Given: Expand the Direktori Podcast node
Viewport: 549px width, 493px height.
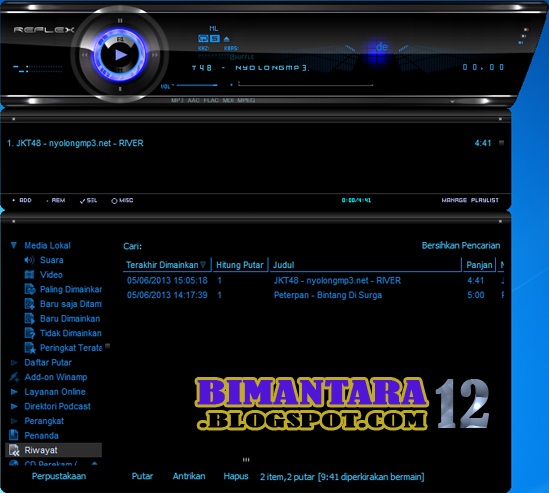Looking at the screenshot, I should tap(14, 407).
